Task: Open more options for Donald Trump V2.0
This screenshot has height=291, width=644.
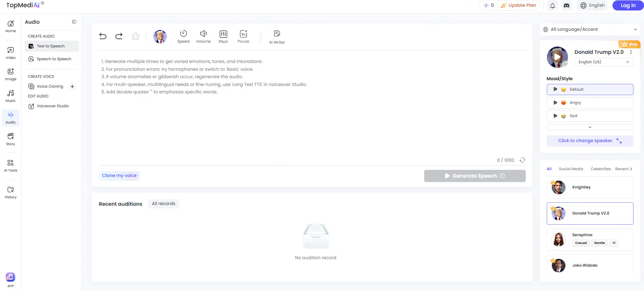Action: pos(631,52)
